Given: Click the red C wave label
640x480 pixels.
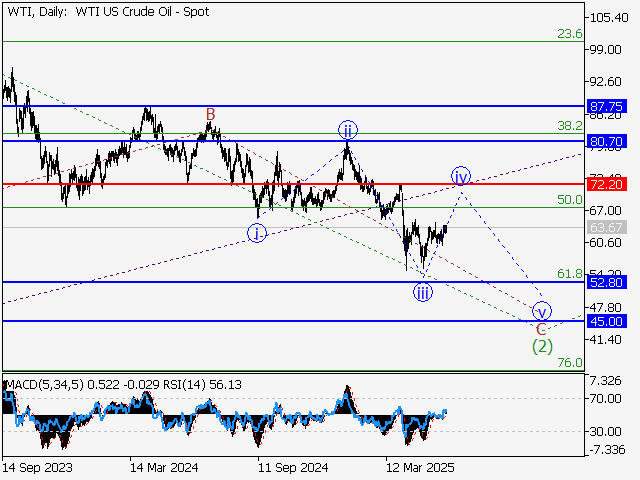Looking at the screenshot, I should (x=541, y=329).
